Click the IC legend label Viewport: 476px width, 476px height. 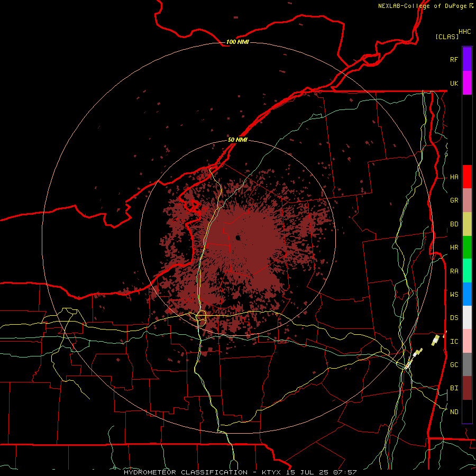454,342
